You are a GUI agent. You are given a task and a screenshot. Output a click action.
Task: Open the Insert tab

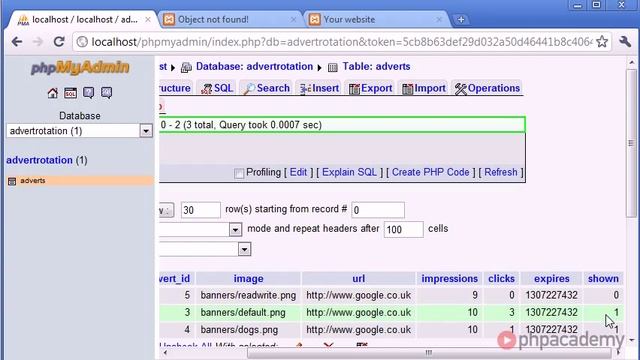point(320,88)
